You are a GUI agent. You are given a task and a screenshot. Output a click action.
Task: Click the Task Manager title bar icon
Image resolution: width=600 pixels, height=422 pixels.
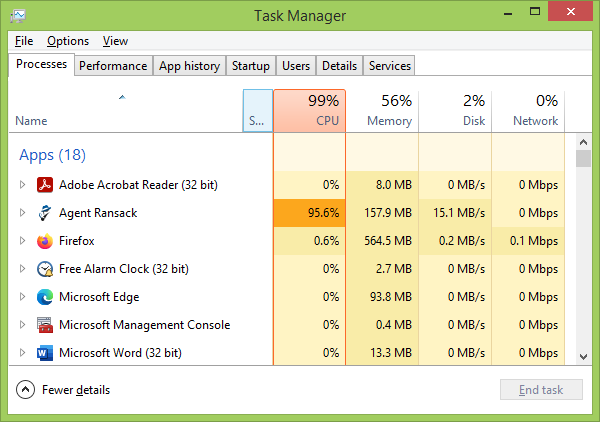[x=18, y=16]
